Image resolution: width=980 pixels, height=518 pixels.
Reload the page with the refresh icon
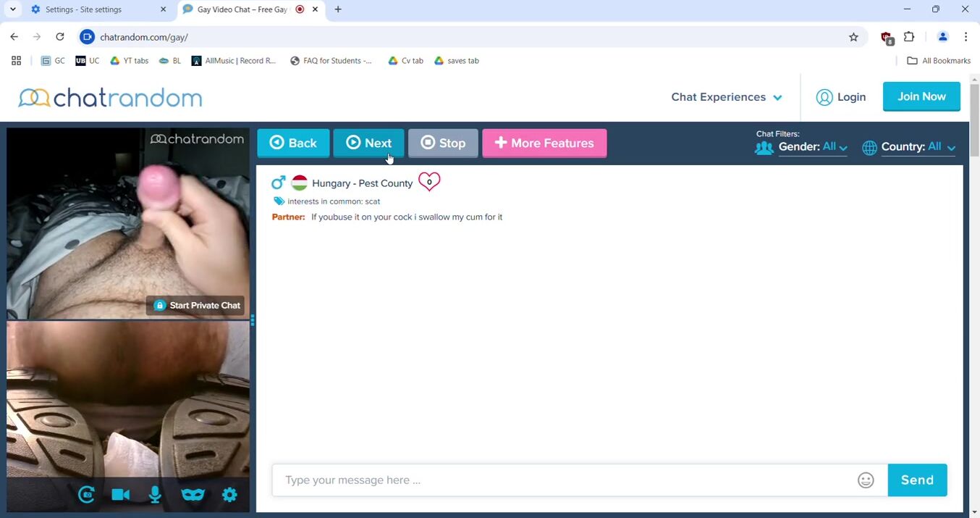click(60, 37)
